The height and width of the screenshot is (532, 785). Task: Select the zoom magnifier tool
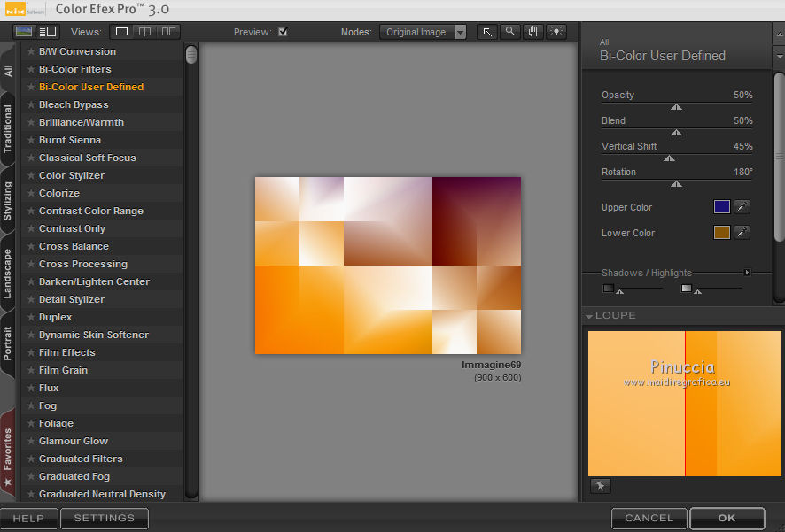tap(509, 32)
